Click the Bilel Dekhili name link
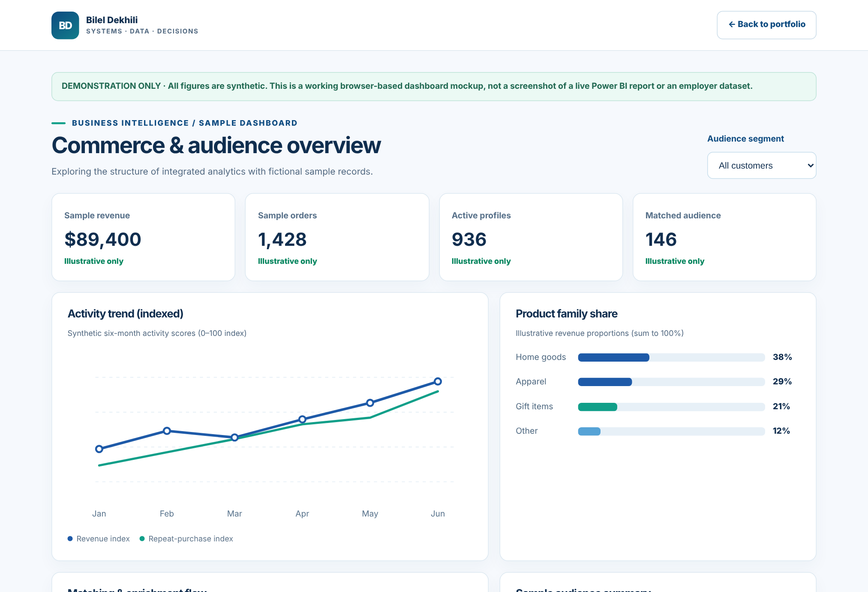 coord(112,20)
